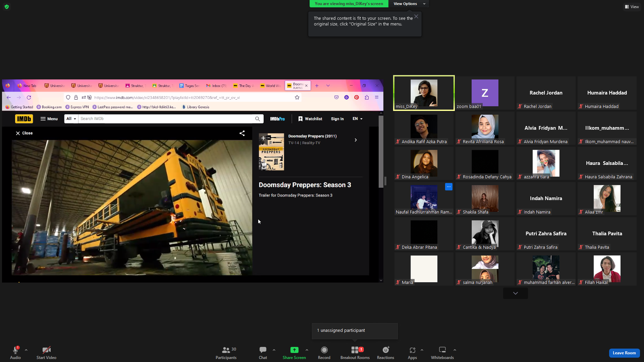Screen dimensions: 644x362
Task: Start recording with Record button
Action: click(x=324, y=353)
